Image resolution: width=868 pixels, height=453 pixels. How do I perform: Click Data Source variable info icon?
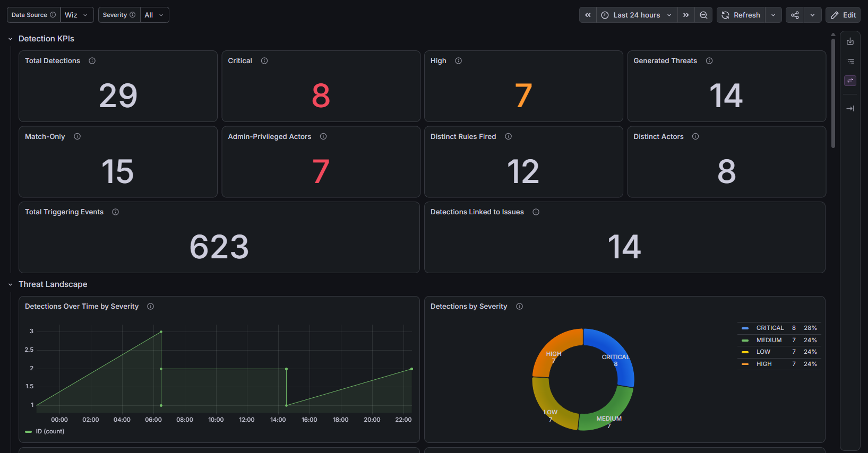click(53, 15)
